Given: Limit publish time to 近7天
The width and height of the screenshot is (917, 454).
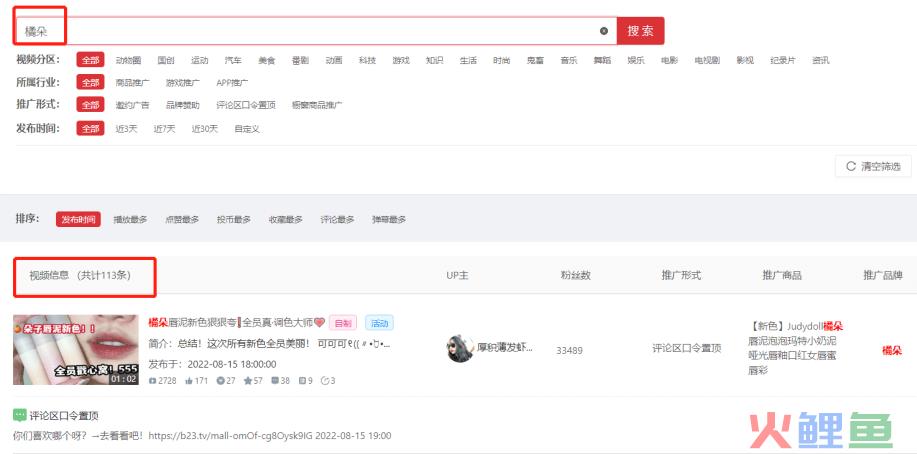Looking at the screenshot, I should (164, 129).
